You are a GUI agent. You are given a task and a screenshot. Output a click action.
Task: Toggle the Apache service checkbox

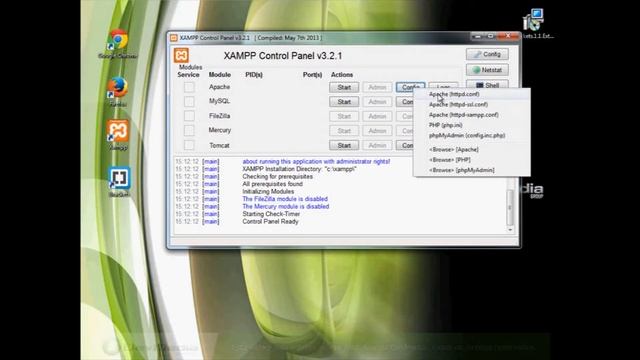[189, 87]
